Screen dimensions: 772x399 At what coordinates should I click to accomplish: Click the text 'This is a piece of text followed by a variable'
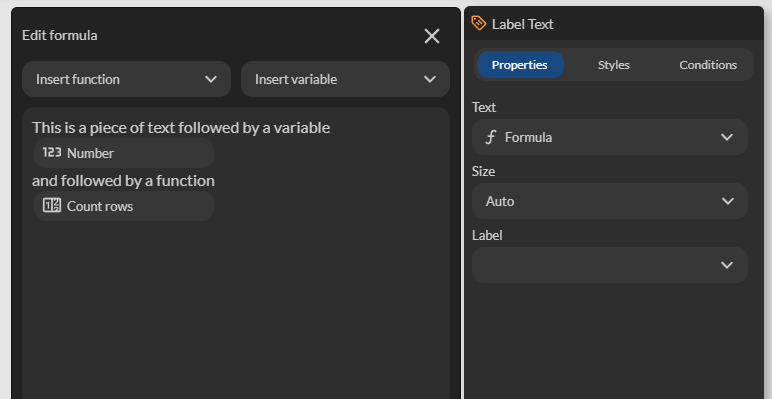coord(181,128)
